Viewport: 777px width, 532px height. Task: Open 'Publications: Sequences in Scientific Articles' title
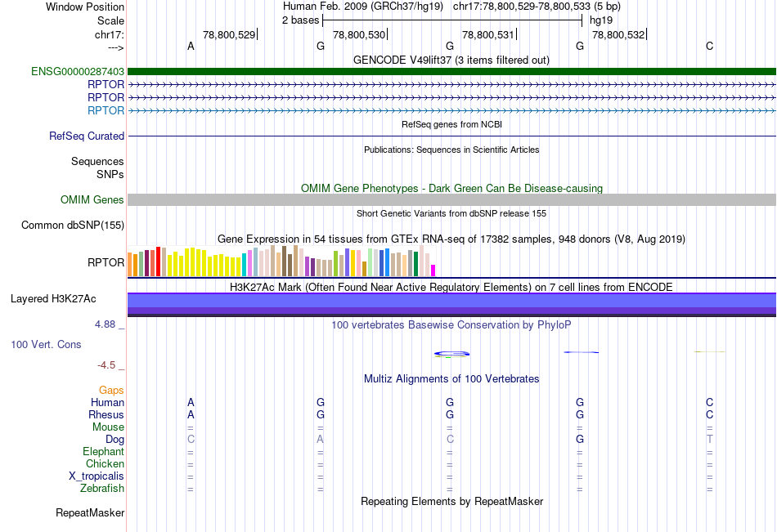[451, 150]
